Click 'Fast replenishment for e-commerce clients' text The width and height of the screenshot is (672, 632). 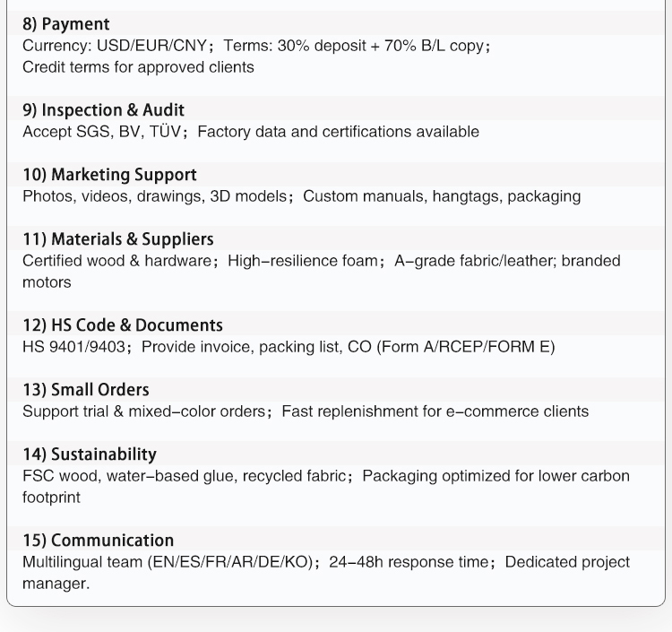[435, 411]
